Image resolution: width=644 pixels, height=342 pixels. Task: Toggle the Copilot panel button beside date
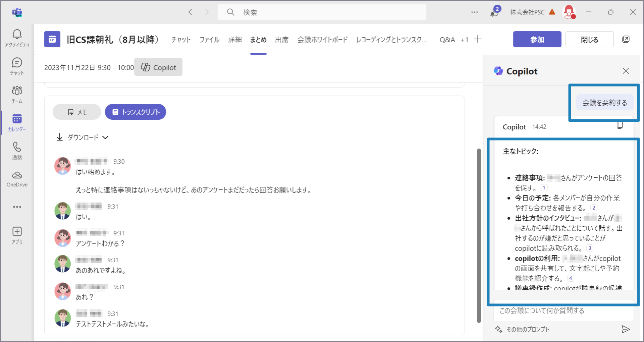158,67
